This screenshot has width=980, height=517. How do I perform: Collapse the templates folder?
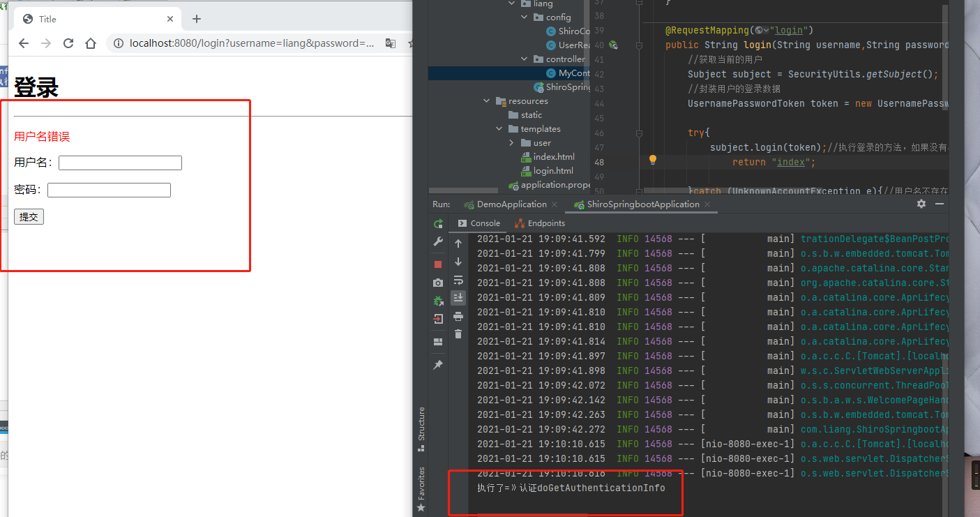click(499, 129)
